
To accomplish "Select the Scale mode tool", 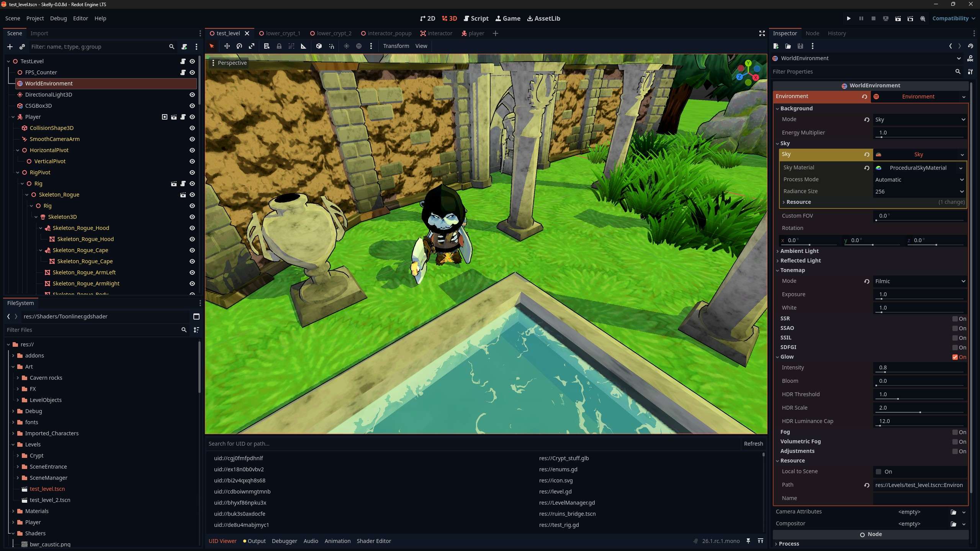I will point(252,46).
